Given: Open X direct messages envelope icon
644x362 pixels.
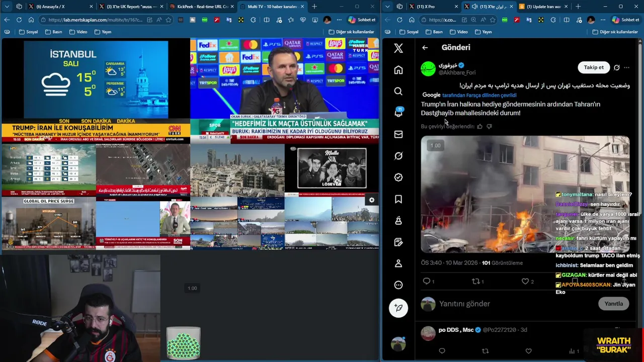Looking at the screenshot, I should click(398, 134).
